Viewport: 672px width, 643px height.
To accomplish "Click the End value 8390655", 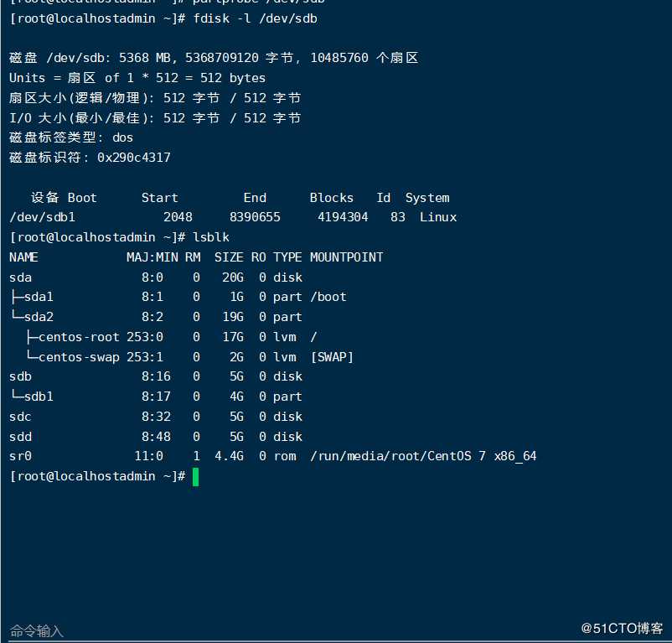I will click(255, 217).
